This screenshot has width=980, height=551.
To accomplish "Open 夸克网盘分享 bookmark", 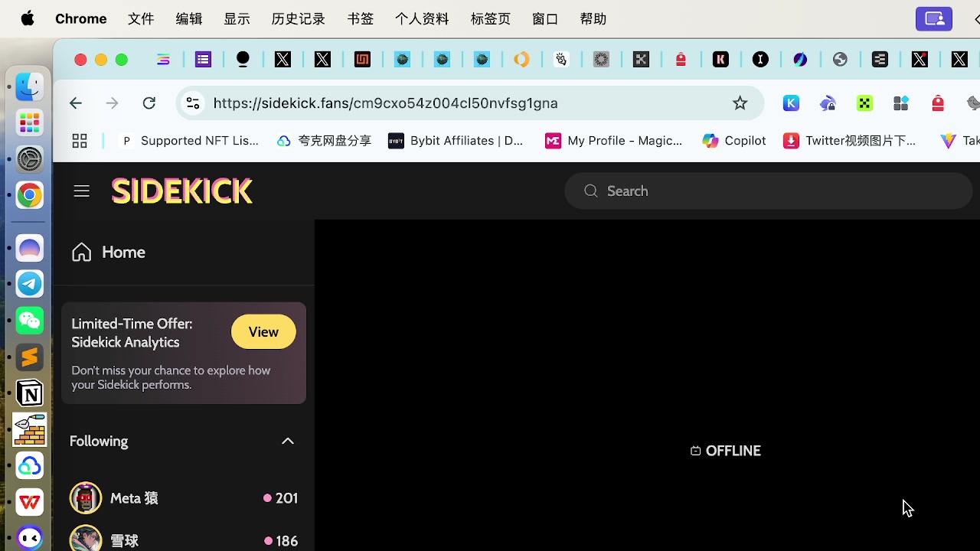I will (x=324, y=141).
